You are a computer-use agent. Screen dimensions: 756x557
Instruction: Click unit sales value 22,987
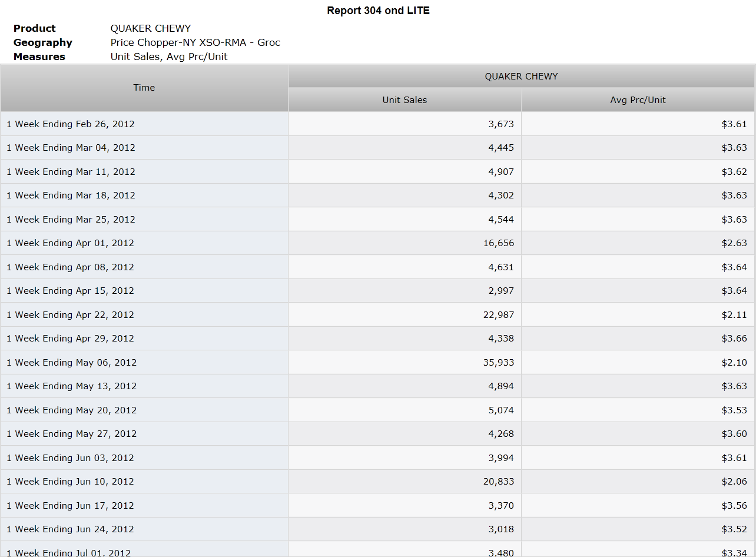(x=499, y=314)
